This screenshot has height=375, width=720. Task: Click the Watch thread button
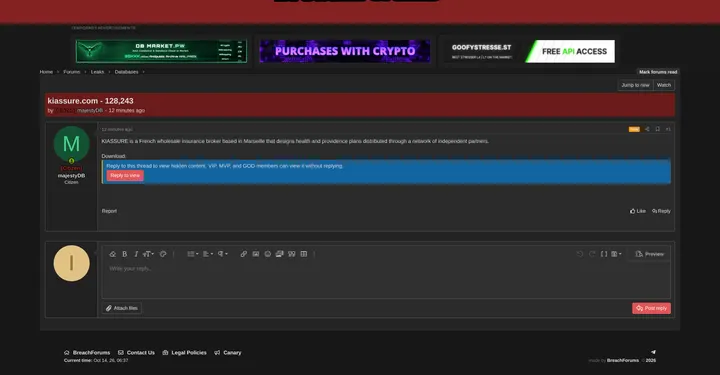(x=664, y=85)
